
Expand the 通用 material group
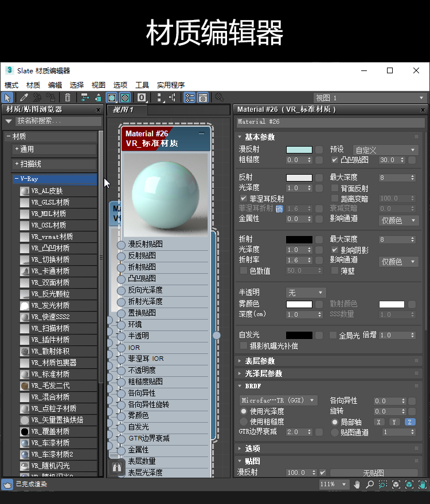point(54,149)
